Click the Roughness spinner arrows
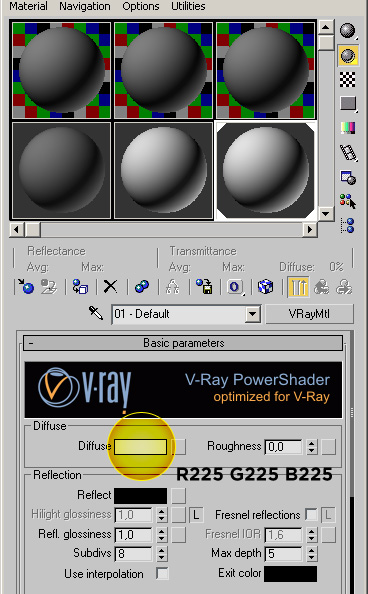The image size is (368, 594). coord(312,447)
